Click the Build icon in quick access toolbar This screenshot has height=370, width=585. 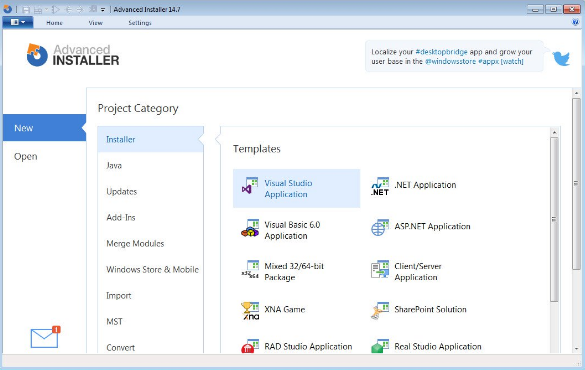[38, 9]
